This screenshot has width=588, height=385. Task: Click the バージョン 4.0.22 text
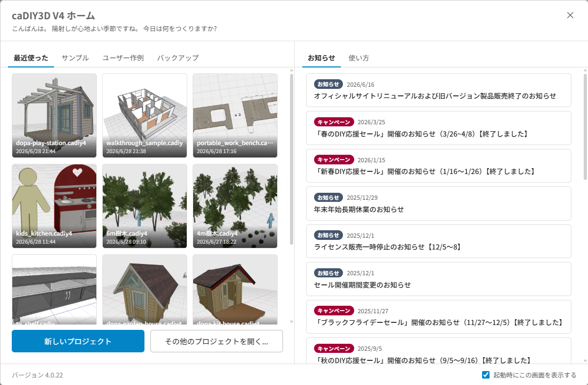point(37,375)
